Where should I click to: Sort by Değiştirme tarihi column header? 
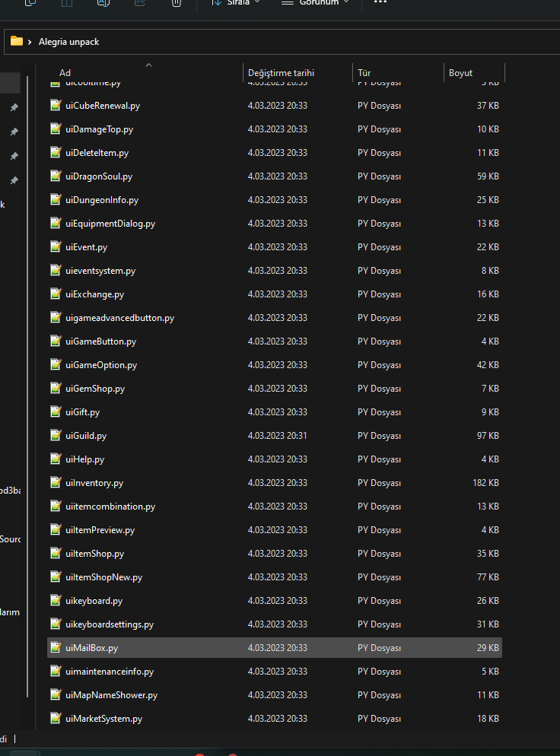(x=281, y=73)
